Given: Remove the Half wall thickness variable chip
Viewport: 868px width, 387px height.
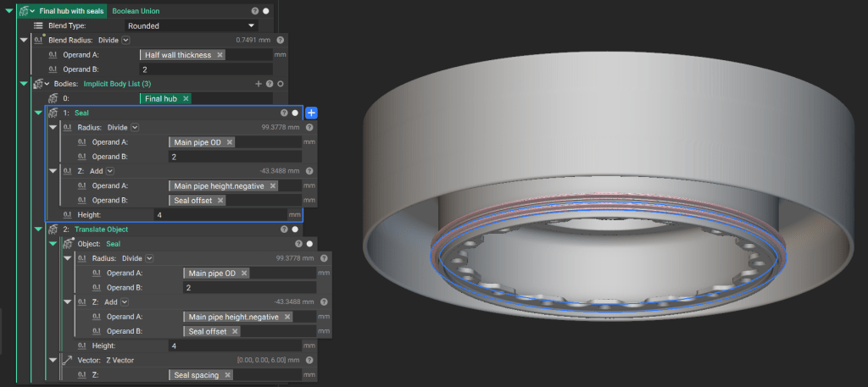Looking at the screenshot, I should point(220,55).
